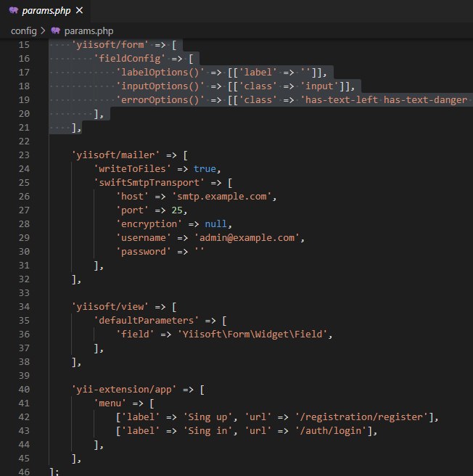The image size is (473, 476).
Task: Click the 'yii-extension/app' key
Action: (x=124, y=390)
